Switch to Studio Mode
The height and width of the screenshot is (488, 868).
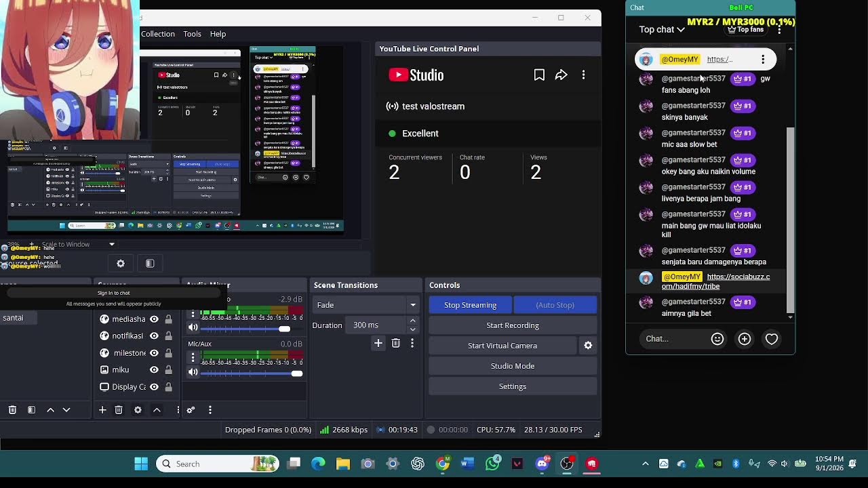click(513, 366)
